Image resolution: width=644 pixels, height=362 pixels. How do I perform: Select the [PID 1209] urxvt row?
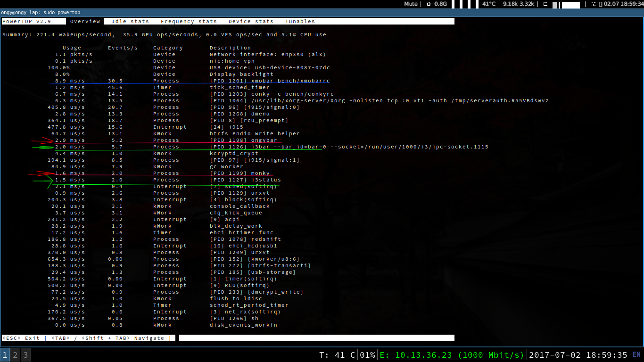(x=158, y=252)
